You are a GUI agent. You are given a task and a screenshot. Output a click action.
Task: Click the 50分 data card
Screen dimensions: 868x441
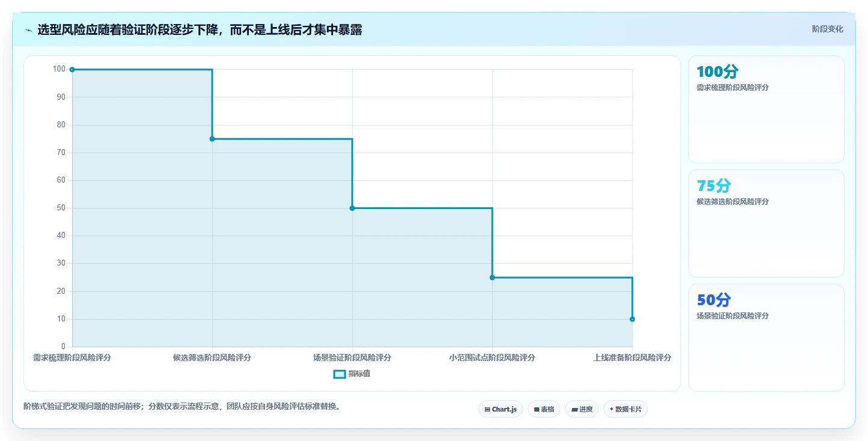[x=766, y=338]
